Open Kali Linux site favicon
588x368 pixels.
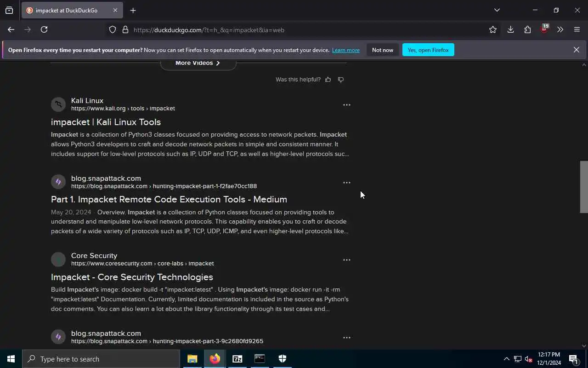pos(58,104)
